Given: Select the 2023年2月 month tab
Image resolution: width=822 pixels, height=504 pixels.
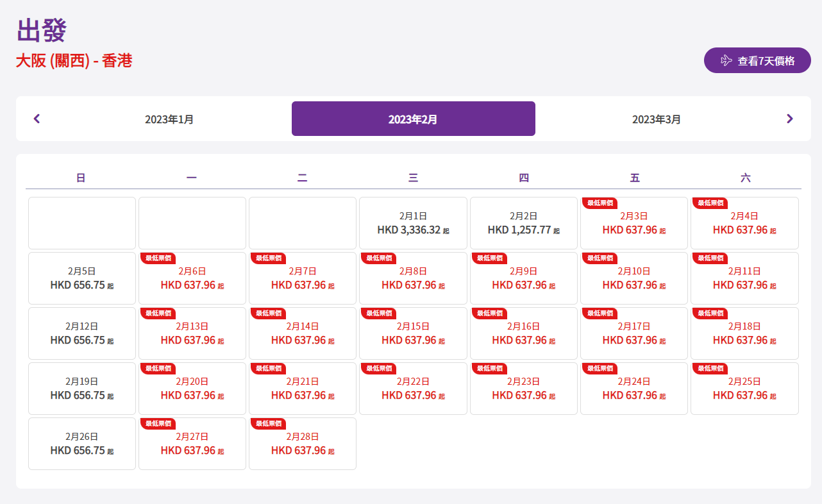Looking at the screenshot, I should (x=413, y=119).
